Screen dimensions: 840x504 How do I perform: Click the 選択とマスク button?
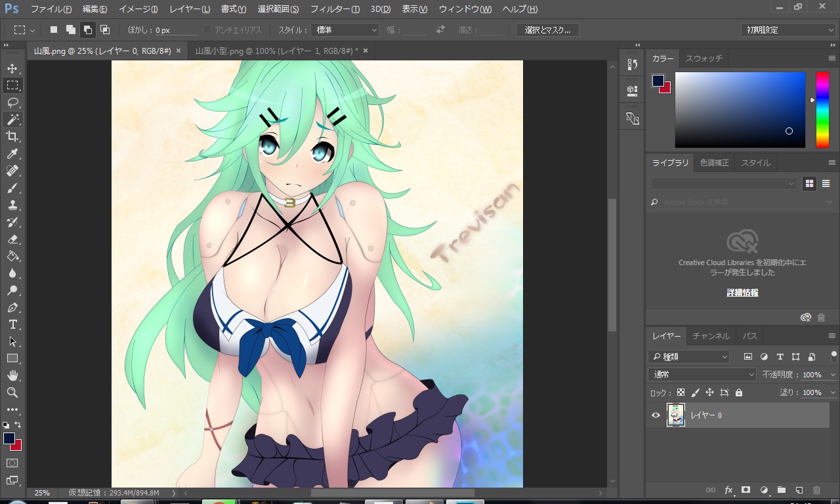[547, 30]
